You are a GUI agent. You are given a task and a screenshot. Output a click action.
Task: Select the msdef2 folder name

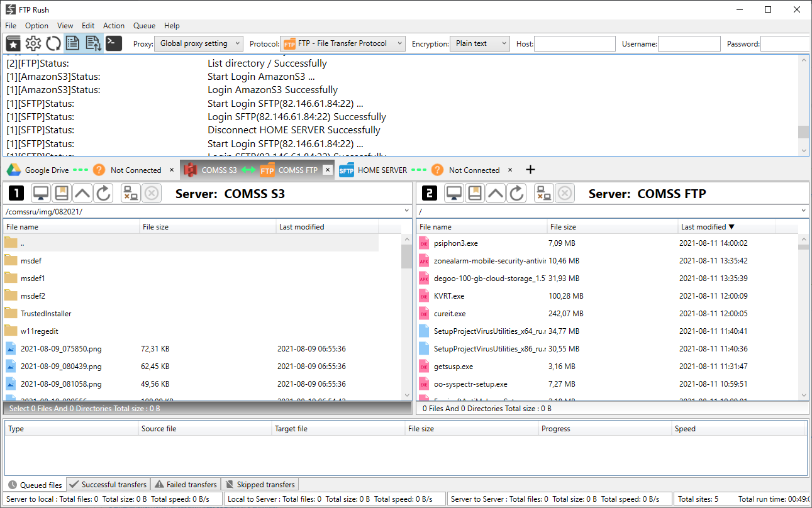(x=33, y=295)
